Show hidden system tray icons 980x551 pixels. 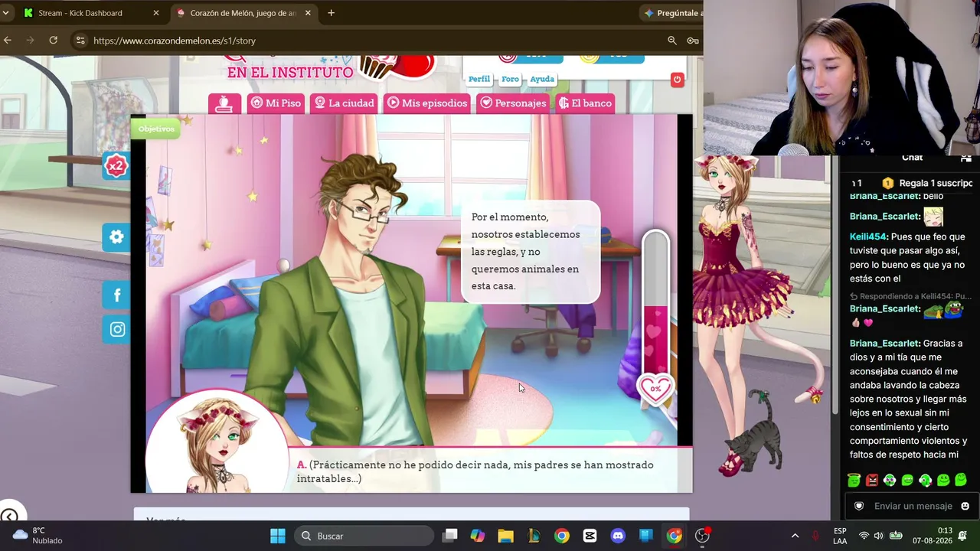tap(795, 536)
